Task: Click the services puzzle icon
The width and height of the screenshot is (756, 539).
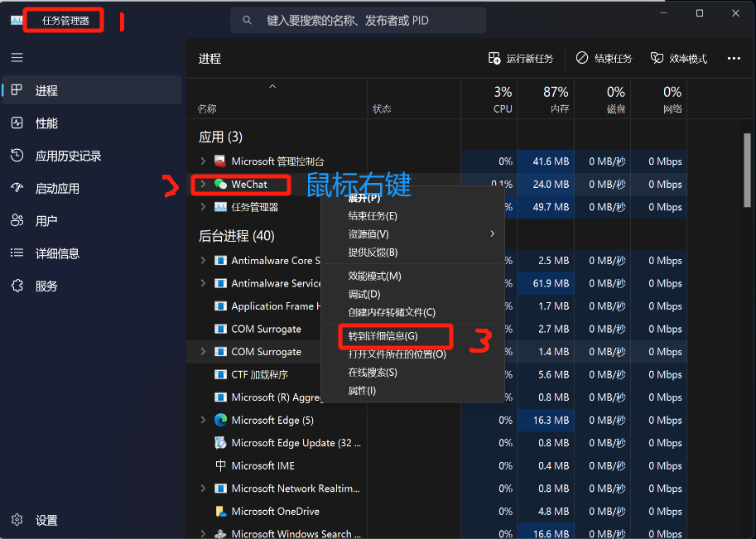Action: [x=17, y=286]
